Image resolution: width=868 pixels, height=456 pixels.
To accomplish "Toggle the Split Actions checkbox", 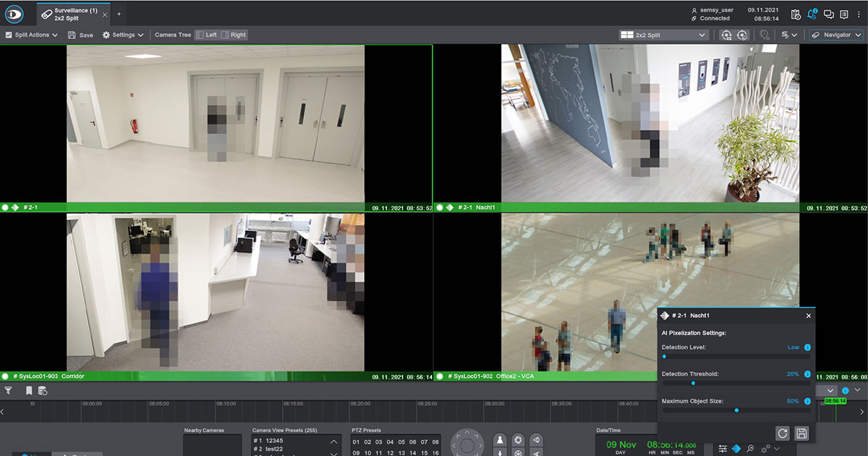I will pyautogui.click(x=9, y=35).
